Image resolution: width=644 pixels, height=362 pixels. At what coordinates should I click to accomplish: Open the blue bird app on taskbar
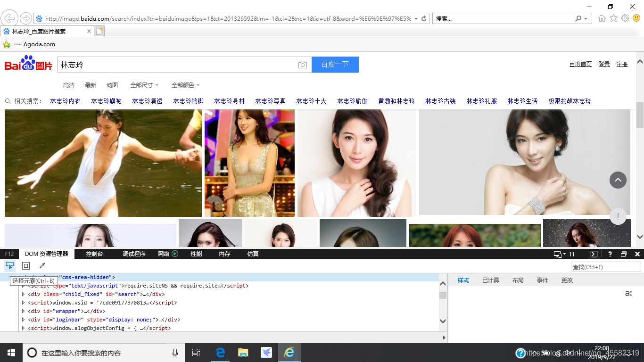pos(266,353)
